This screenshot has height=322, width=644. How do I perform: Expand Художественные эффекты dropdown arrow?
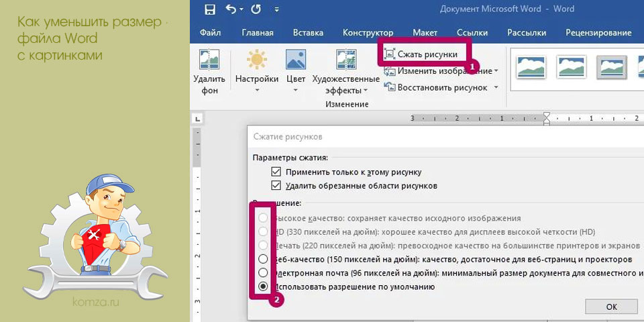(x=365, y=91)
